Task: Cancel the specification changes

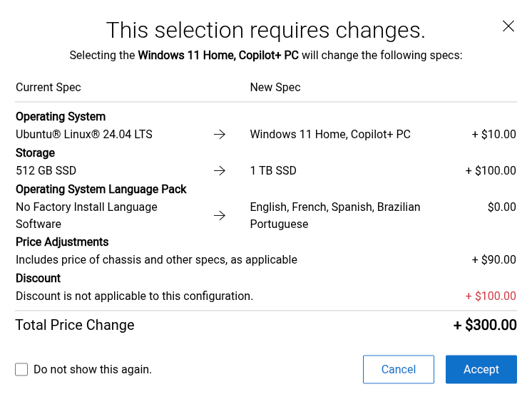Action: (x=399, y=370)
